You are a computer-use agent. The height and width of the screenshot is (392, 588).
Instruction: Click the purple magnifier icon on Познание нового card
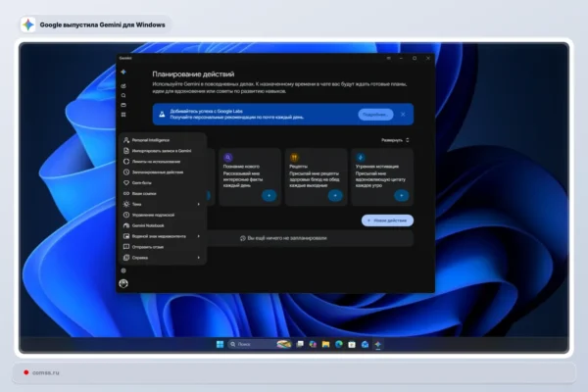pyautogui.click(x=228, y=158)
